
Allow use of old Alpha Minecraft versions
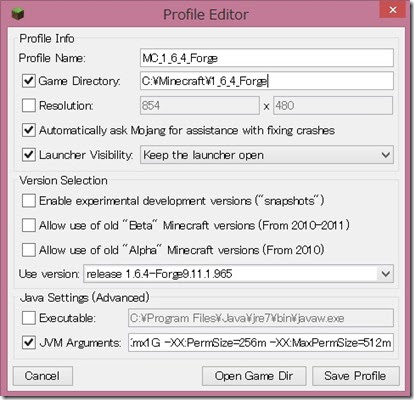pyautogui.click(x=29, y=250)
